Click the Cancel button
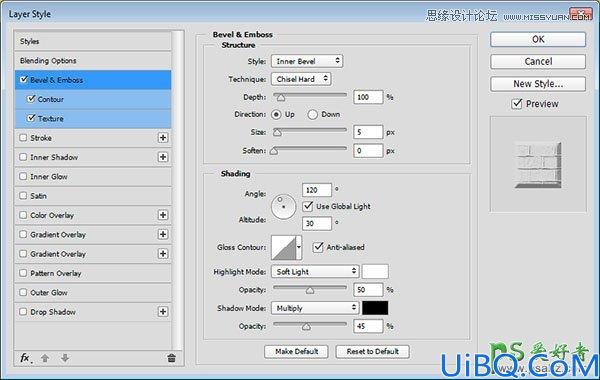 coord(538,62)
